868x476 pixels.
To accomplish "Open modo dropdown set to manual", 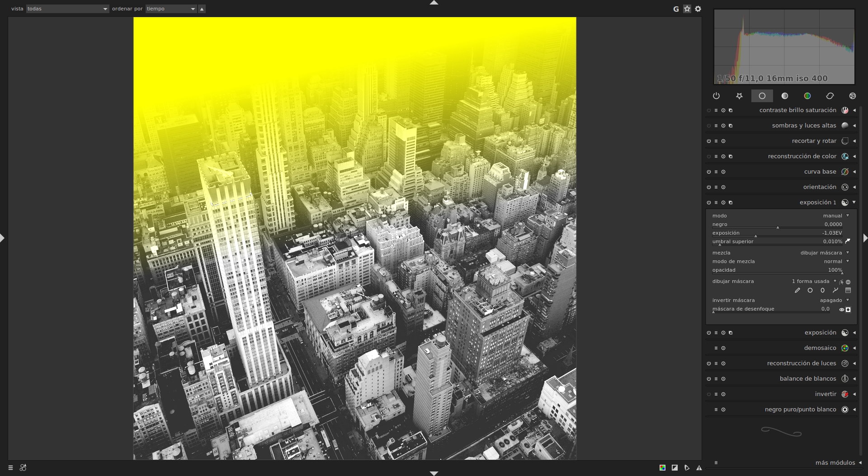I will pyautogui.click(x=781, y=216).
